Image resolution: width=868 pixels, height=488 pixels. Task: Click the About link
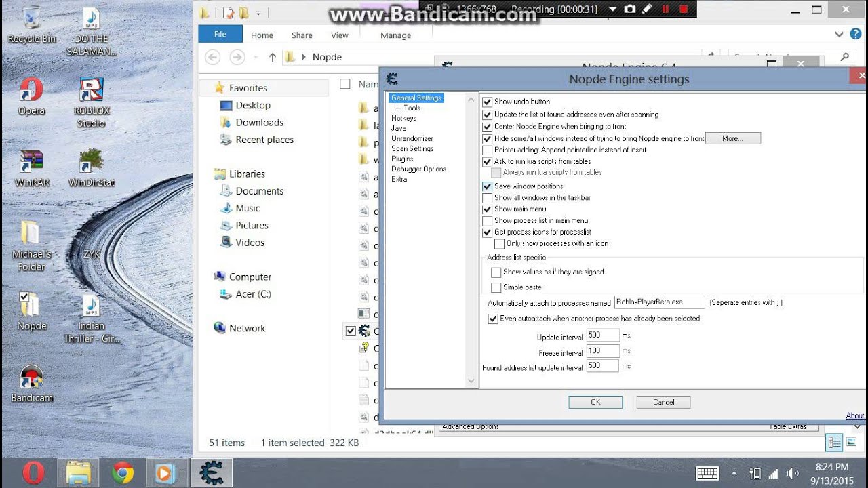coord(854,415)
